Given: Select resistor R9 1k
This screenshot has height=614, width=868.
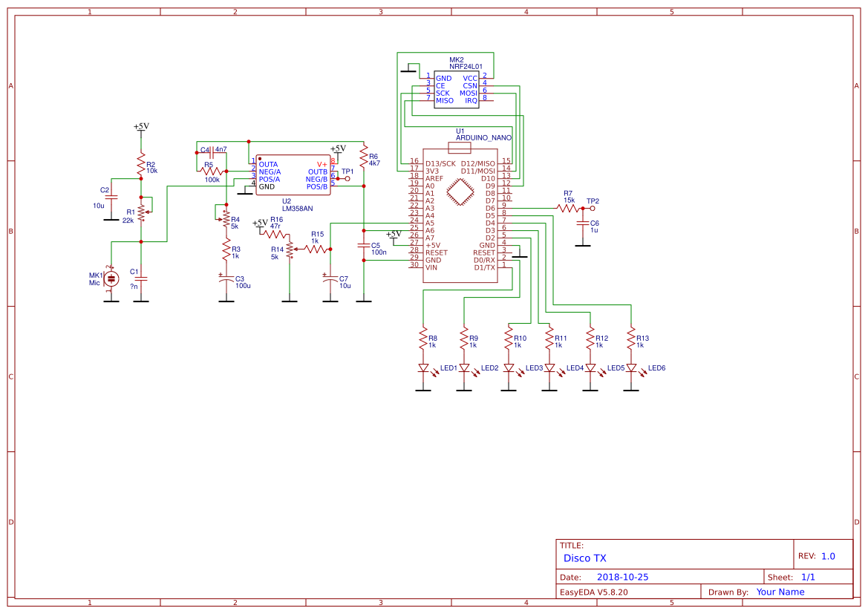Looking at the screenshot, I should pos(465,339).
